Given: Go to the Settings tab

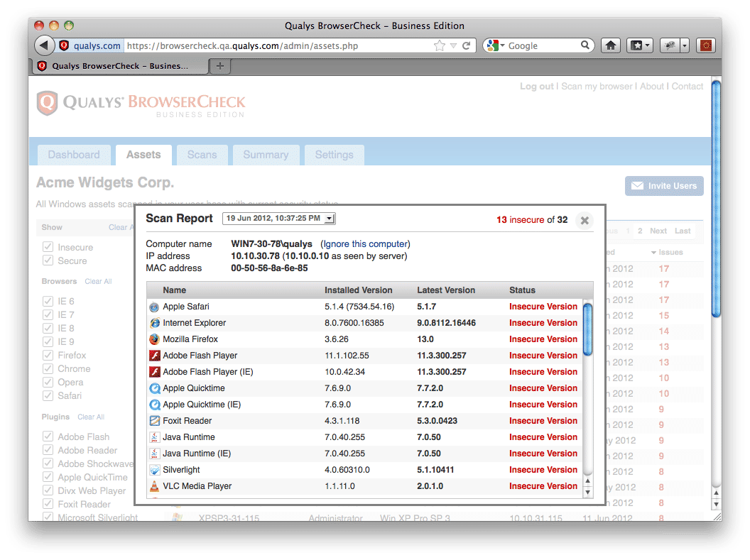Looking at the screenshot, I should click(x=335, y=155).
